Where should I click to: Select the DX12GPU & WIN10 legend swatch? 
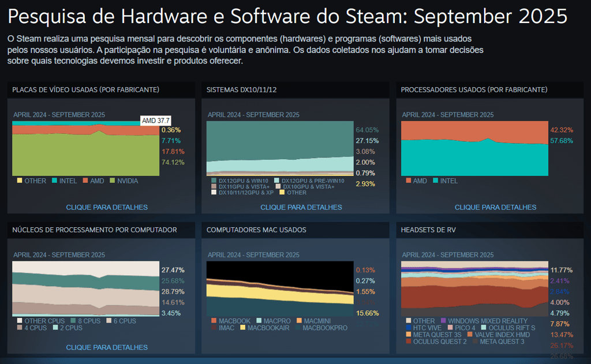click(214, 181)
